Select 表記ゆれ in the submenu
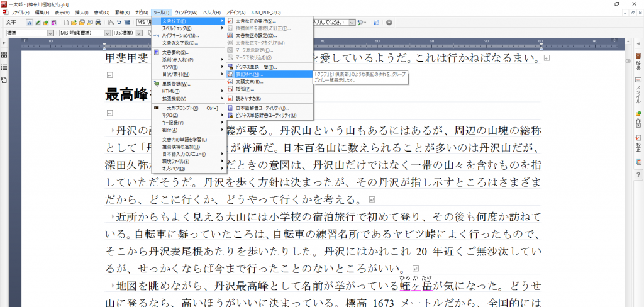 coord(250,74)
